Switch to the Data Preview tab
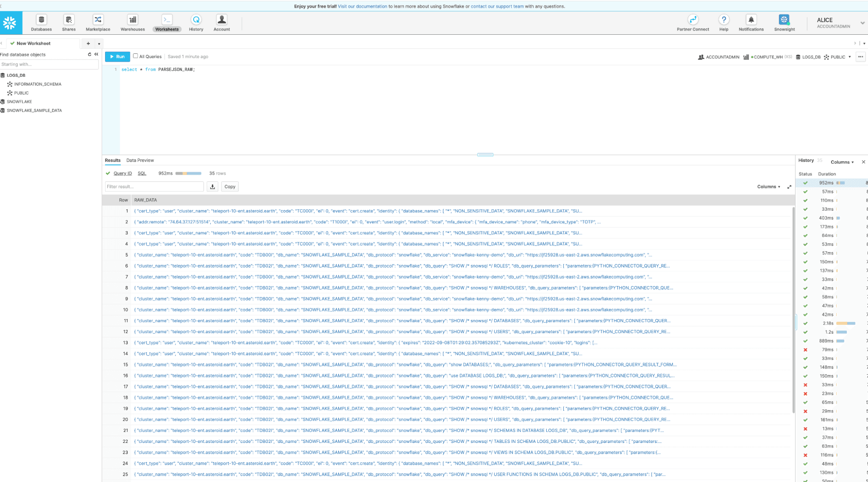Viewport: 868px width, 482px height. click(140, 160)
